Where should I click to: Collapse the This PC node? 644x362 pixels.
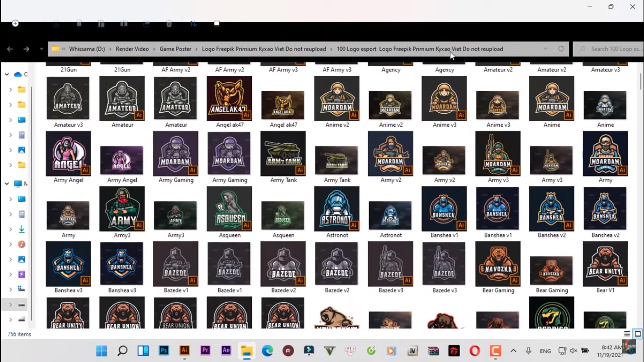(7, 184)
